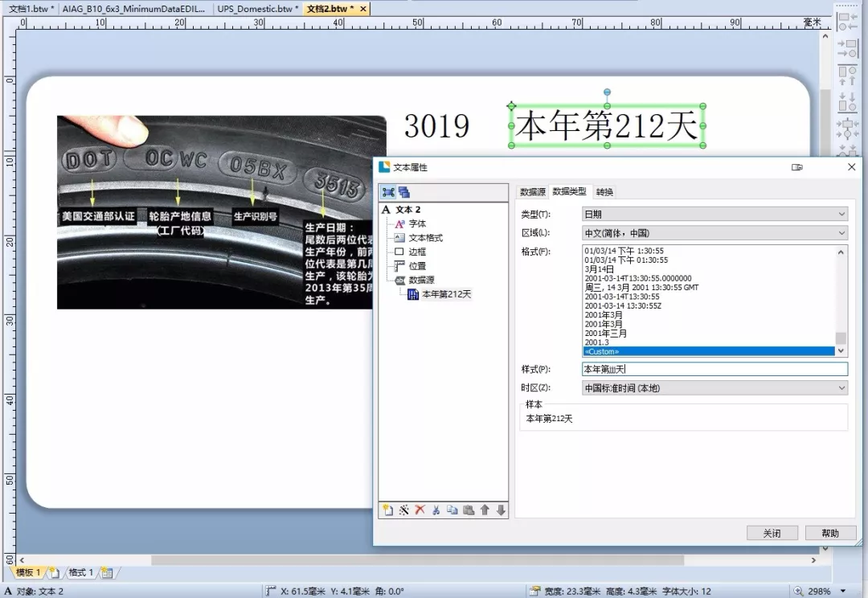The height and width of the screenshot is (598, 868).
Task: Expand the 区域 dropdown for locale
Action: 714,233
